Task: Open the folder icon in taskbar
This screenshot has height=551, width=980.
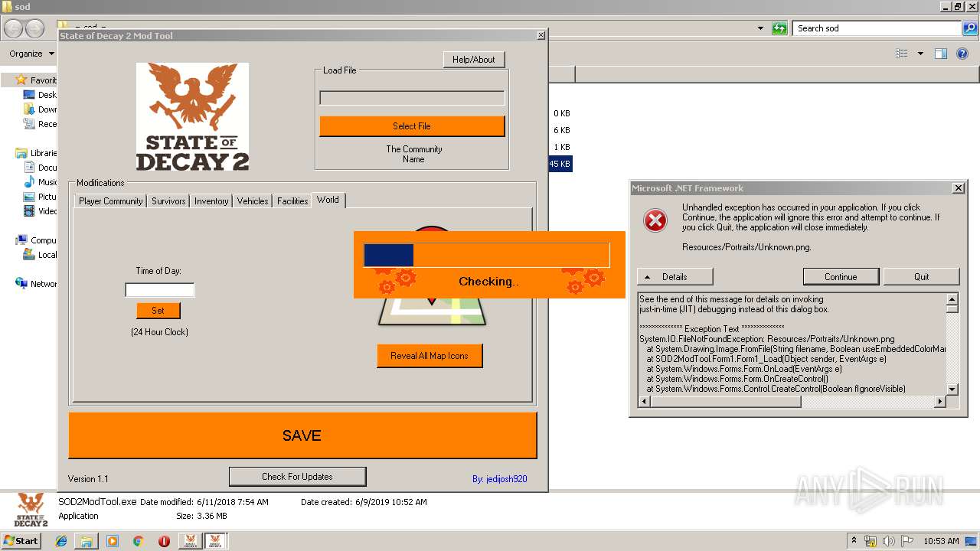Action: [87, 541]
